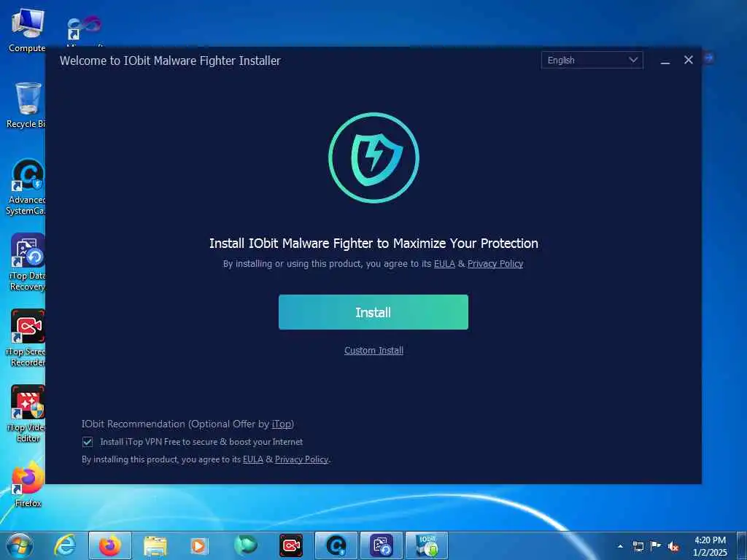The height and width of the screenshot is (560, 747).
Task: Launch Internet Explorer from taskbar
Action: tap(65, 545)
